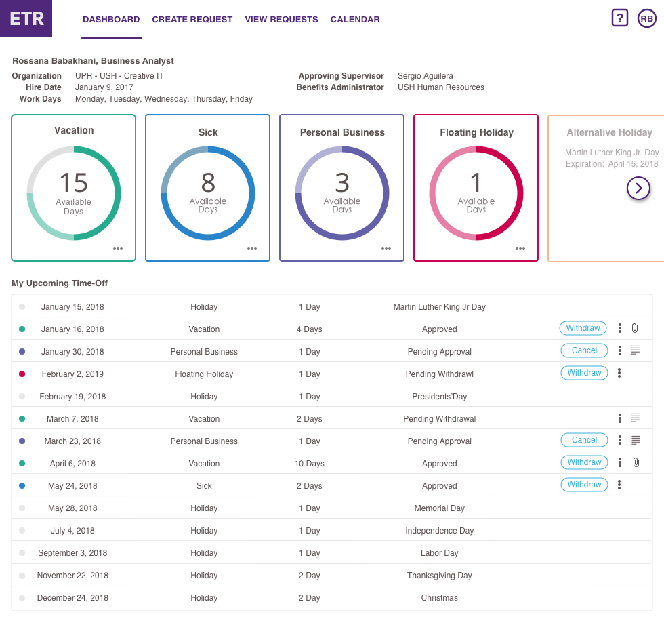This screenshot has width=664, height=644.
Task: Withdraw the April 6, 2018 vacation
Action: pyautogui.click(x=584, y=462)
